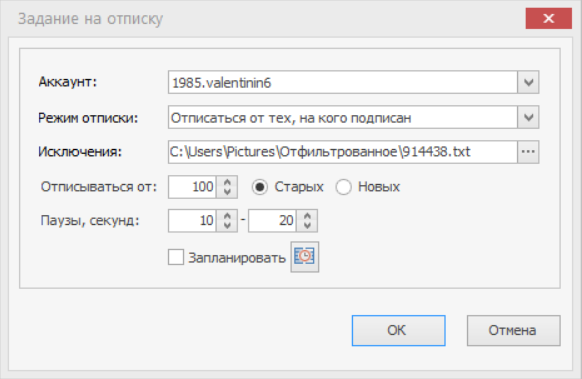
Task: Expand the Аккаунт dropdown arrow
Action: coord(528,82)
